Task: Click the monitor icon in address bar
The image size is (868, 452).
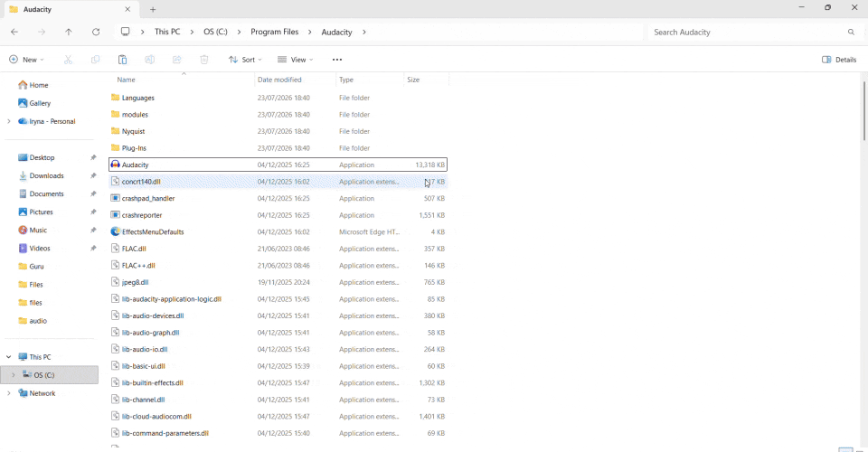Action: (x=126, y=32)
